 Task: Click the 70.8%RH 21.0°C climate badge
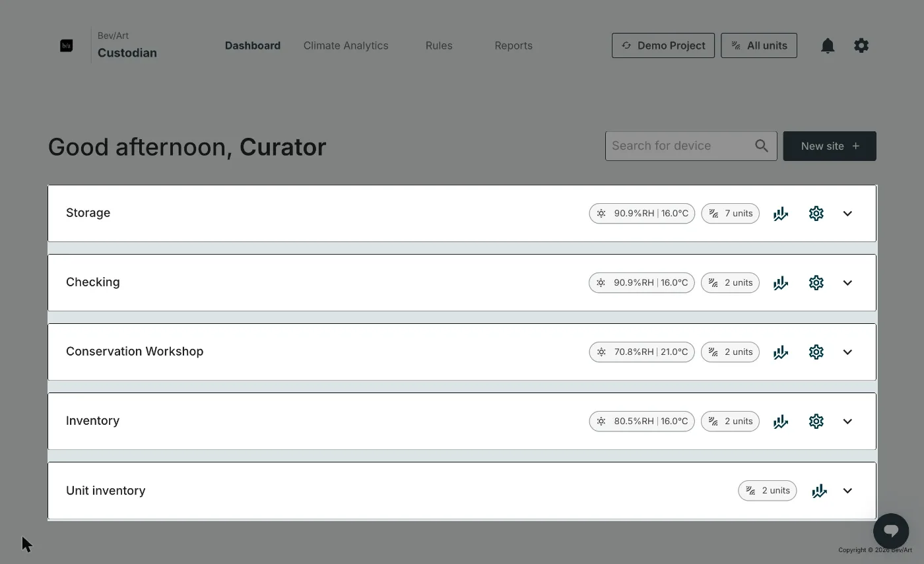(x=642, y=352)
